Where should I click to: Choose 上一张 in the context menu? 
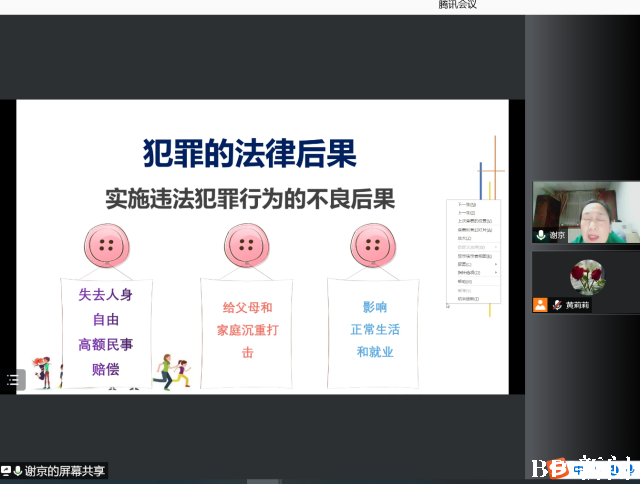coord(468,213)
